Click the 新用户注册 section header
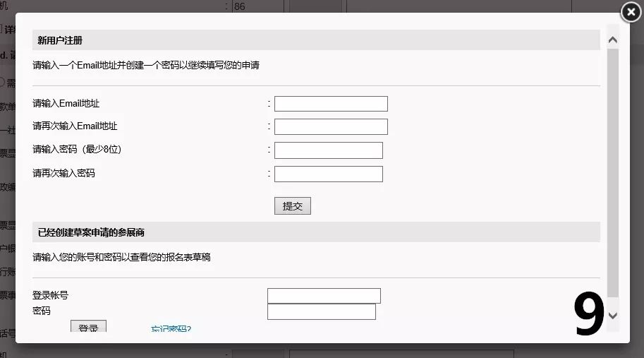Image resolution: width=644 pixels, height=358 pixels. (x=60, y=40)
